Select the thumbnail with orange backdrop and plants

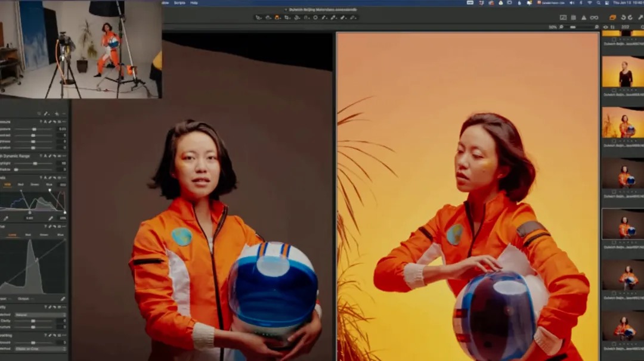click(x=623, y=123)
